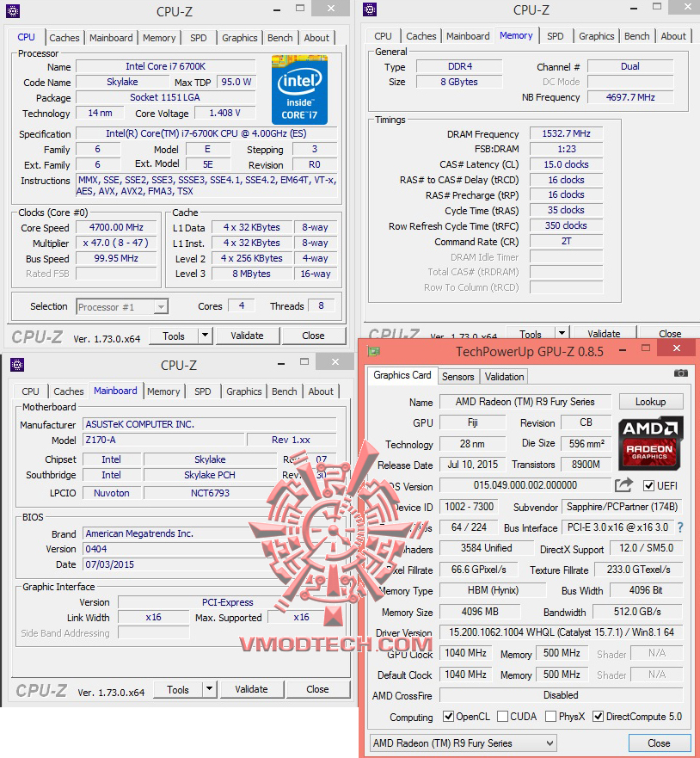The height and width of the screenshot is (758, 700).
Task: Click the Z170-A model value
Action: click(163, 440)
